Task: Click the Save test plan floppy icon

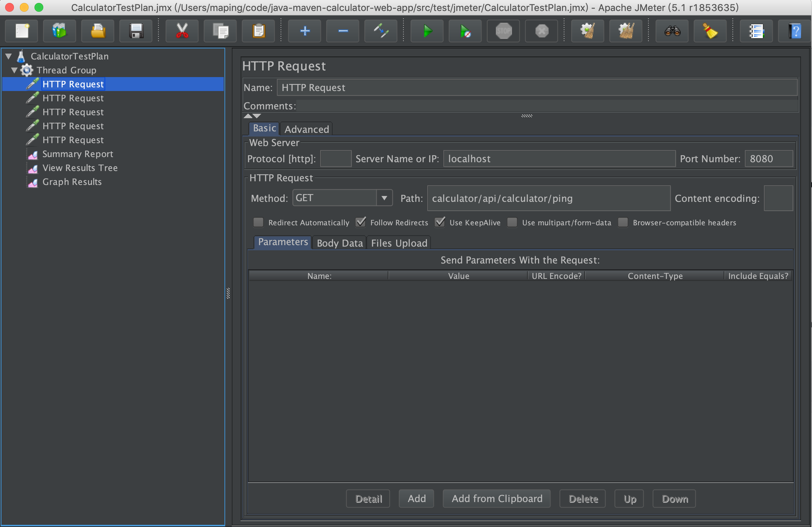Action: [136, 31]
